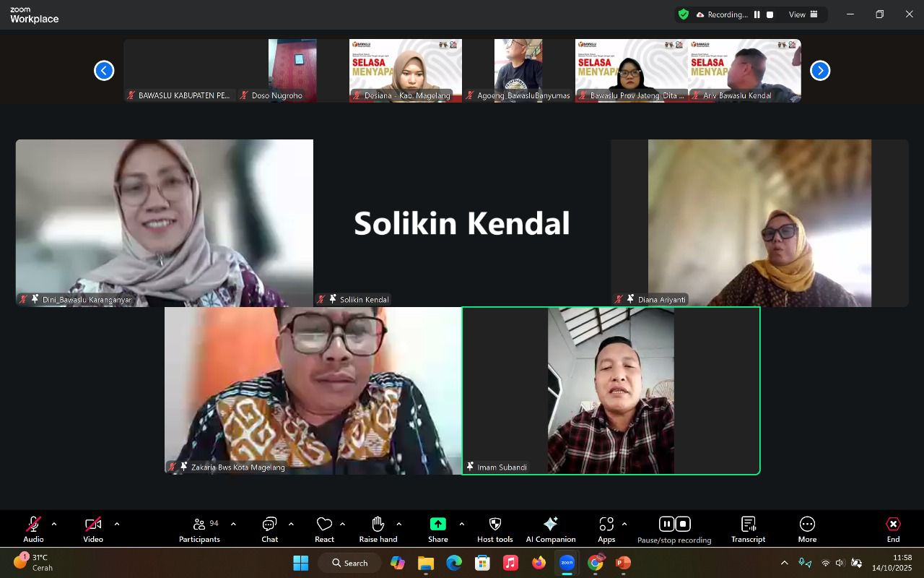Expand the video options chevron
This screenshot has height=578, width=924.
[117, 524]
